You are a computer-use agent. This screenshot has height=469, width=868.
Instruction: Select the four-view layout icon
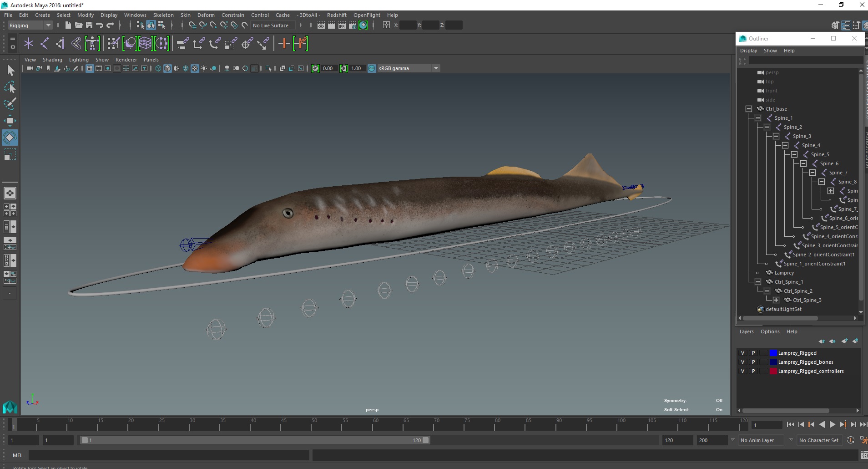tap(10, 209)
